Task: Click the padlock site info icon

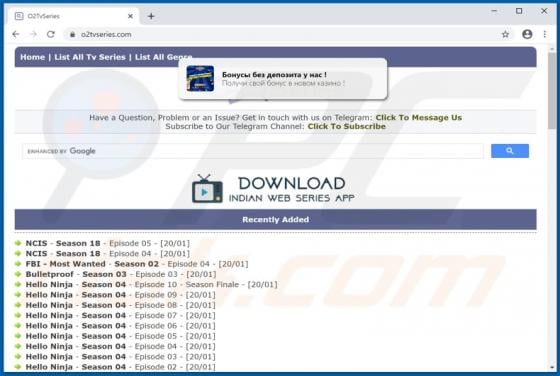Action: tap(72, 35)
